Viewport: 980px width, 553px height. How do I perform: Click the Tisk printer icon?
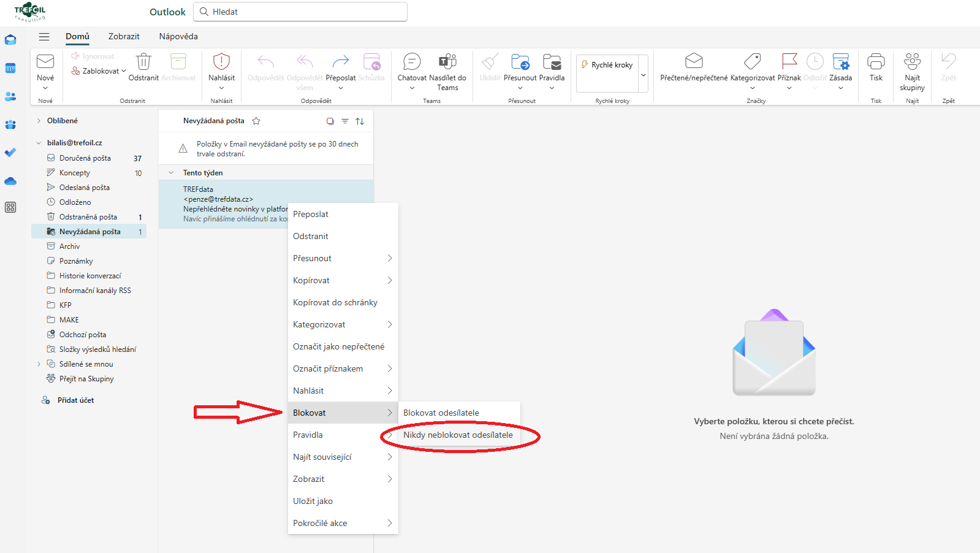pyautogui.click(x=876, y=61)
